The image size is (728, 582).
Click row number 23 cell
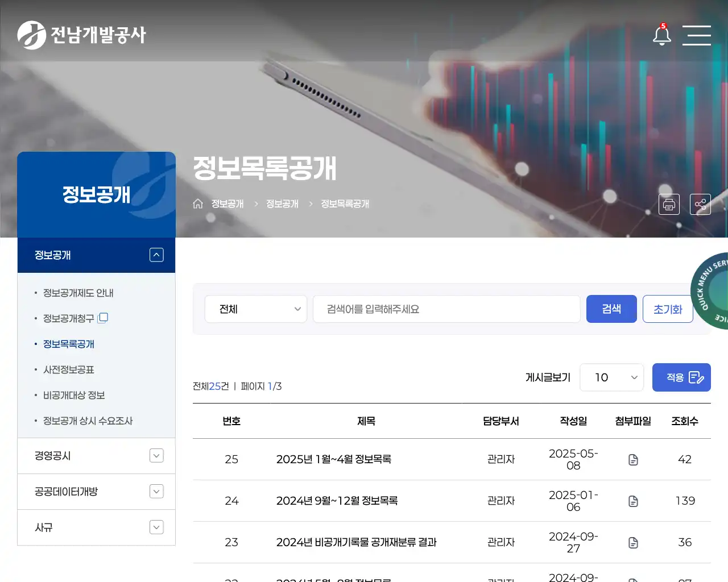pyautogui.click(x=231, y=542)
